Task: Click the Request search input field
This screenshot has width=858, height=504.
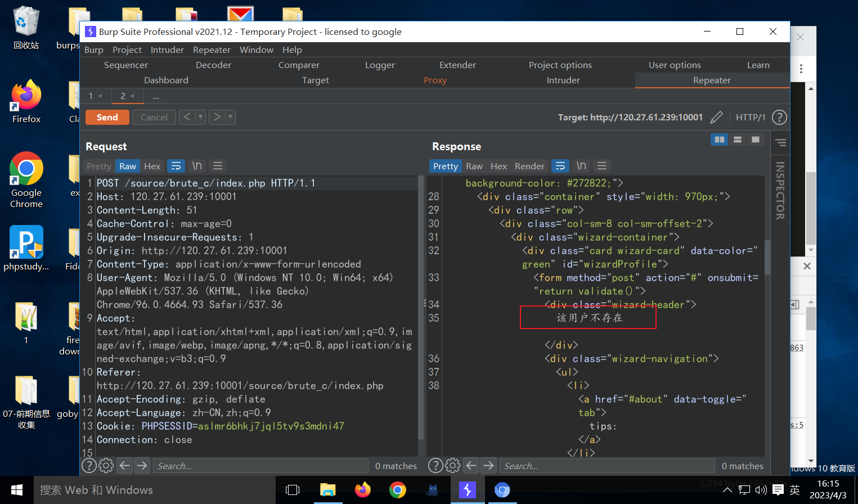Action: pos(260,466)
